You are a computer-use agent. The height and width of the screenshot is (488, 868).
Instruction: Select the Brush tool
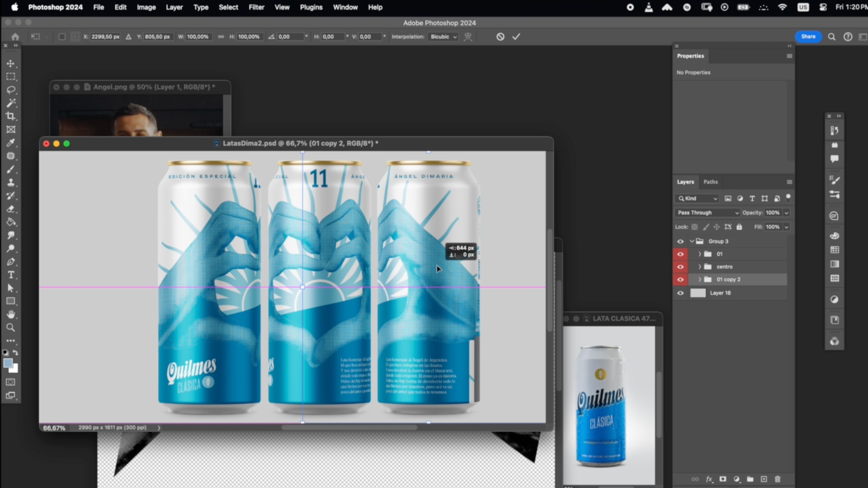click(11, 169)
